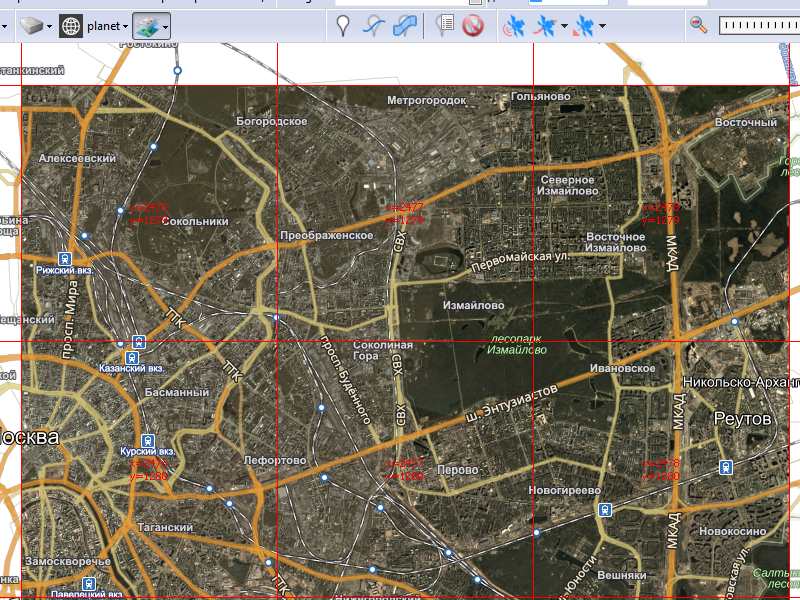Click the Реутов city label on map

coord(741,419)
